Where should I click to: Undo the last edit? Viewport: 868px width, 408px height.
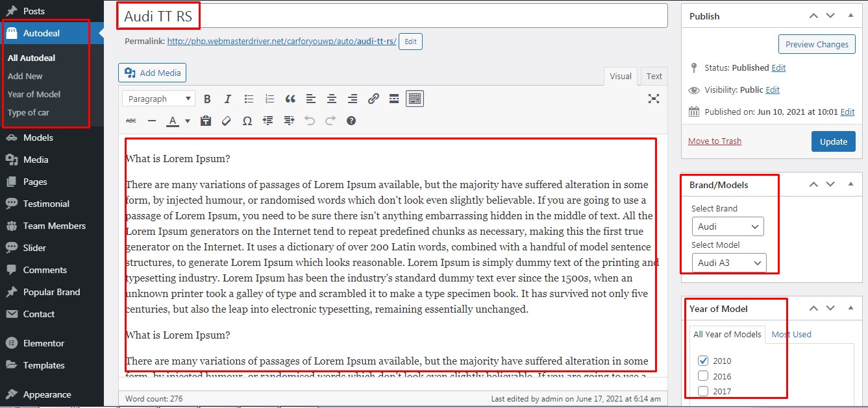click(310, 121)
